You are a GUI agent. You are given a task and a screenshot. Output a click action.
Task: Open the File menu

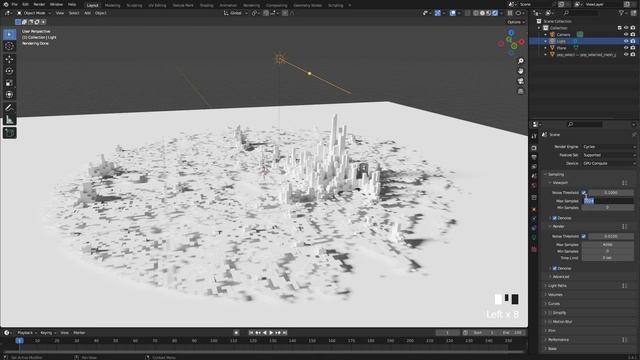pyautogui.click(x=14, y=4)
